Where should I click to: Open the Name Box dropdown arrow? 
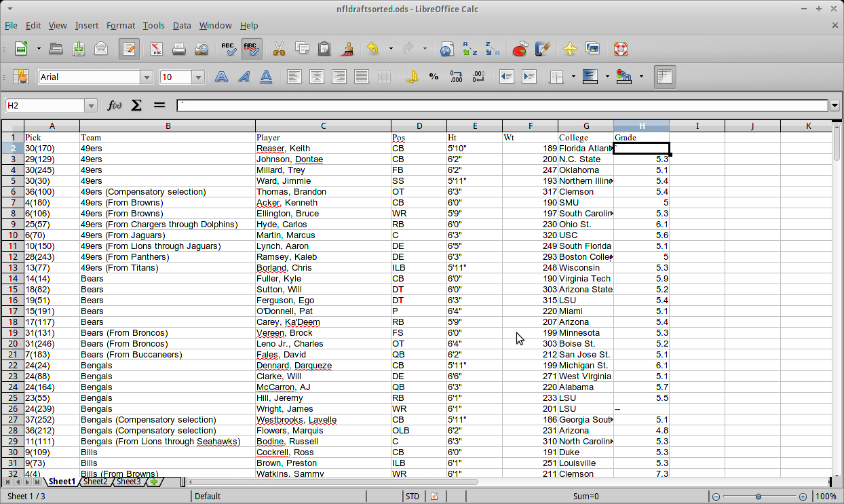pyautogui.click(x=91, y=106)
